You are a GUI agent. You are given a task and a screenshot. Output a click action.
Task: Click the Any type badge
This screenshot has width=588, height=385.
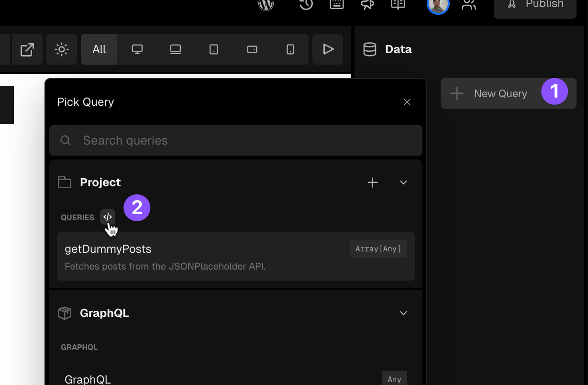[395, 379]
